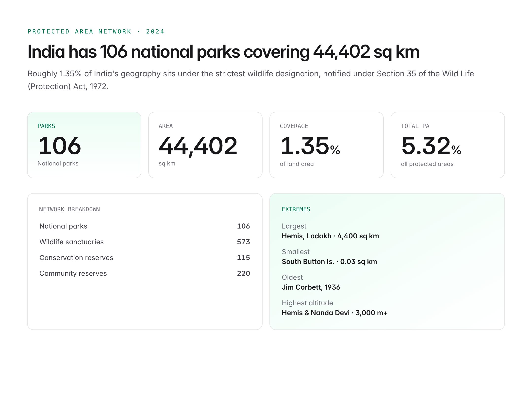Select the 'Roughly 1.35% of India's geography' paragraph
The width and height of the screenshot is (532, 394).
click(251, 80)
